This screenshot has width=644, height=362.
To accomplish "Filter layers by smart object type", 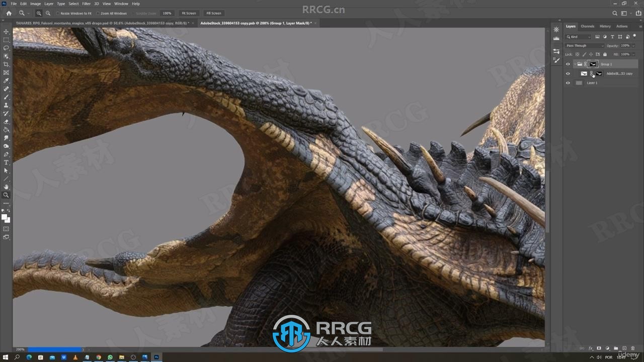I will [x=627, y=37].
